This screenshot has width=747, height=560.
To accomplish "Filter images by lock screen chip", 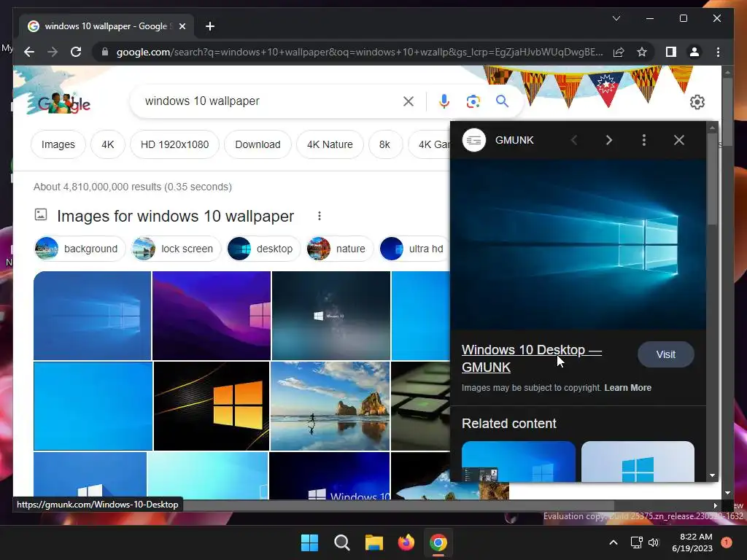I will (177, 249).
